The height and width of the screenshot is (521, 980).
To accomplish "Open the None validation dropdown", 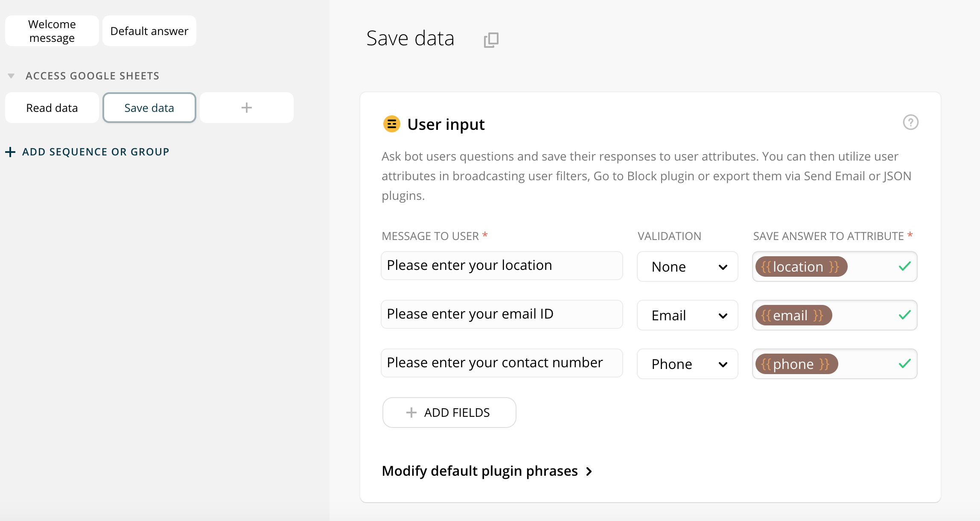I will tap(687, 267).
